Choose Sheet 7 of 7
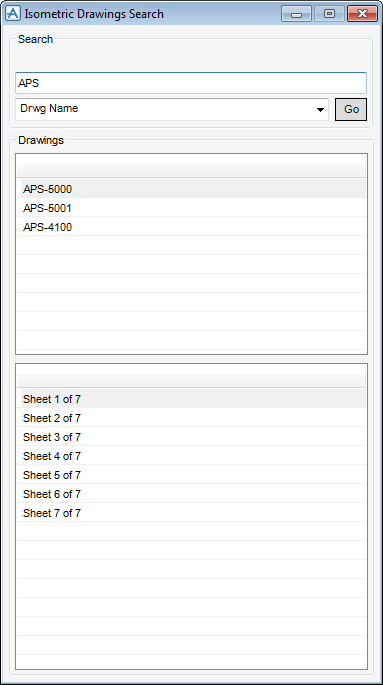Viewport: 383px width, 685px height. tap(191, 513)
